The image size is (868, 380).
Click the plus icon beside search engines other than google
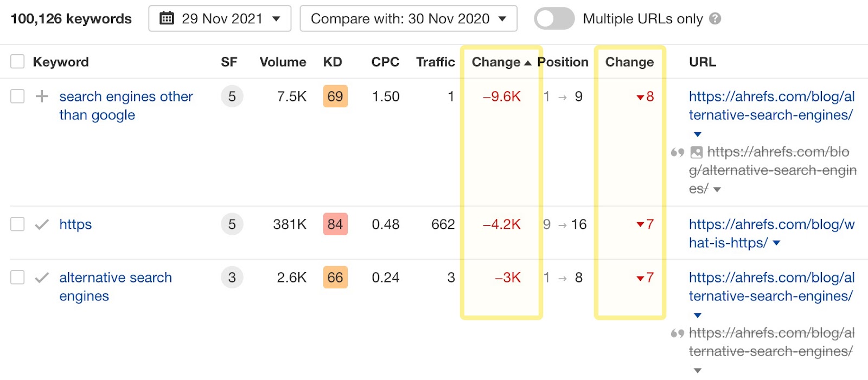coord(42,96)
